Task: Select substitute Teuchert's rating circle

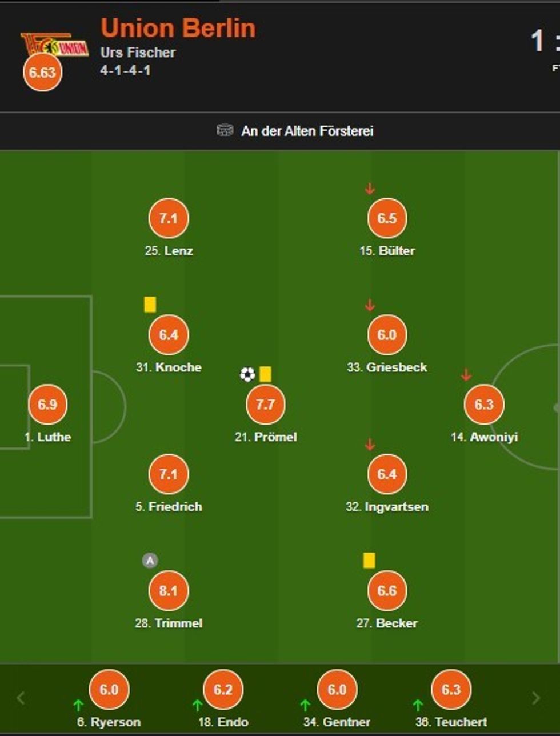Action: tap(451, 690)
